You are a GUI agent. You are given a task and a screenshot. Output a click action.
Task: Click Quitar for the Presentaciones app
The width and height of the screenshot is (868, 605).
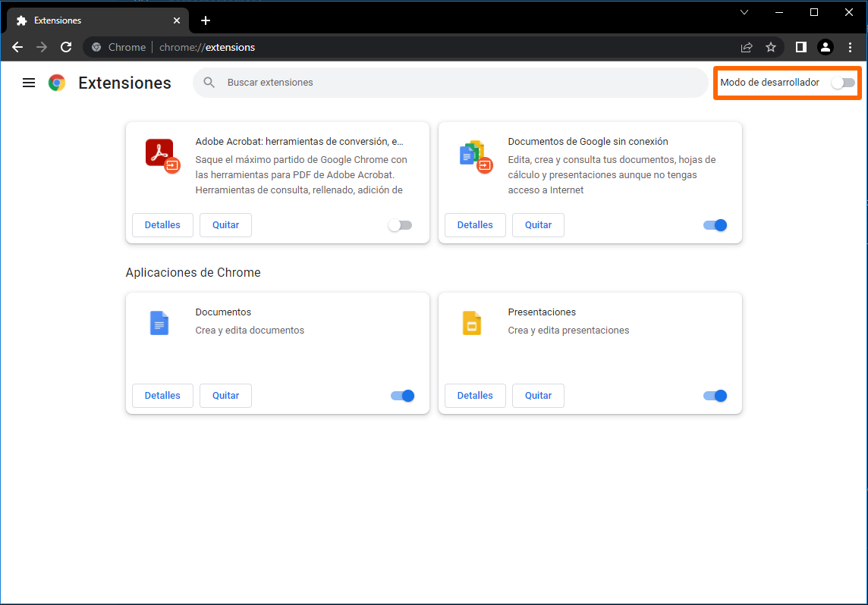point(538,396)
